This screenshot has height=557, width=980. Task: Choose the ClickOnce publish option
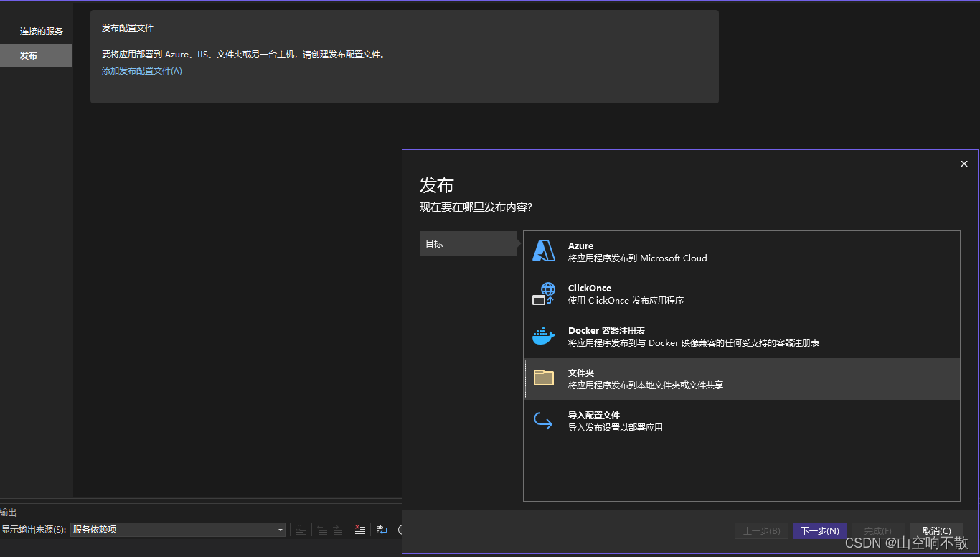742,294
